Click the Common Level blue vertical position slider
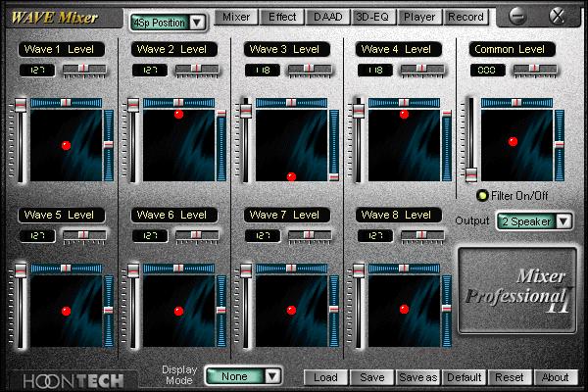588x392 pixels. coord(560,146)
